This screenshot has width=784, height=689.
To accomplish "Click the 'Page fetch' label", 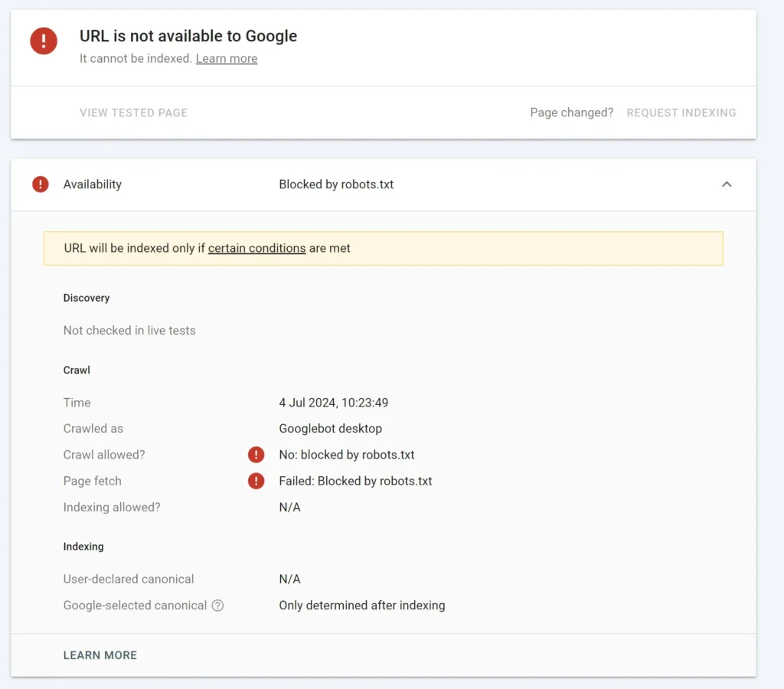I will coord(93,481).
